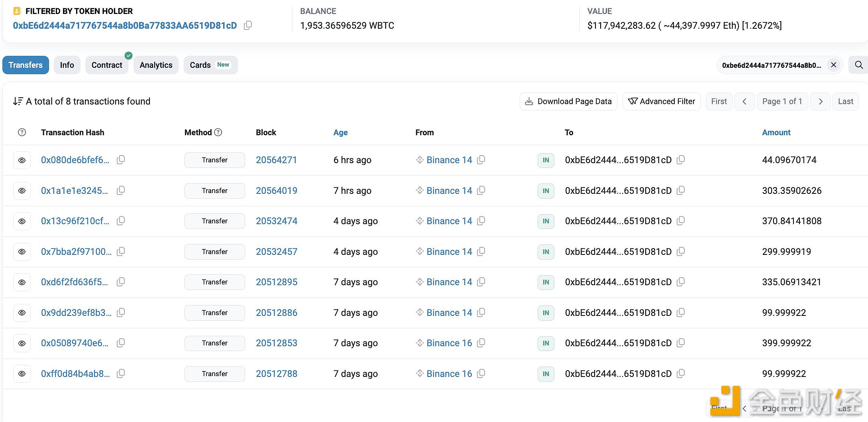Copy the token holder address at top
The image size is (868, 422).
(x=247, y=26)
